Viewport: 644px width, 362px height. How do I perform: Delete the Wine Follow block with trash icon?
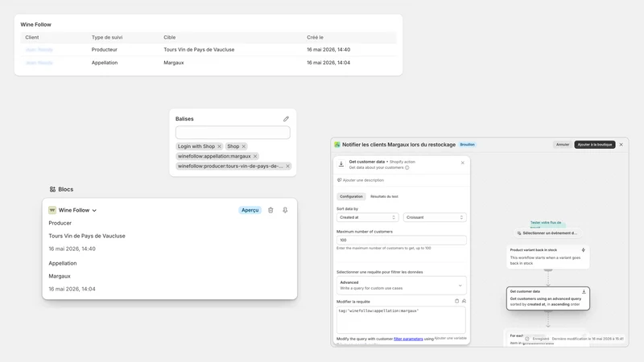pos(270,210)
